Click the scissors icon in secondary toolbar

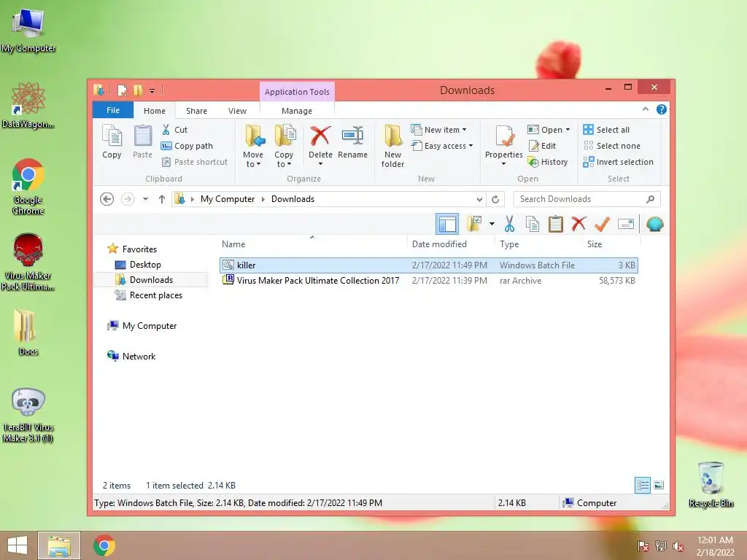(x=509, y=224)
